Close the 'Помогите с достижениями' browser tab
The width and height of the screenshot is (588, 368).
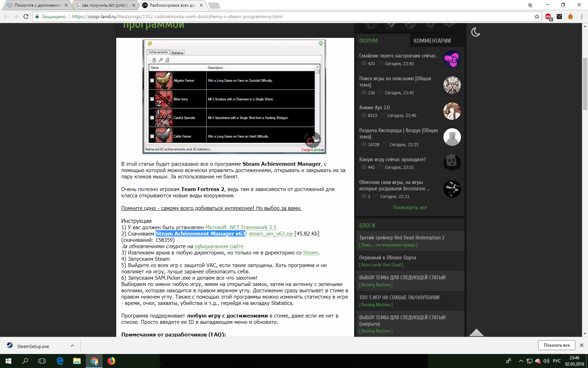[66, 5]
